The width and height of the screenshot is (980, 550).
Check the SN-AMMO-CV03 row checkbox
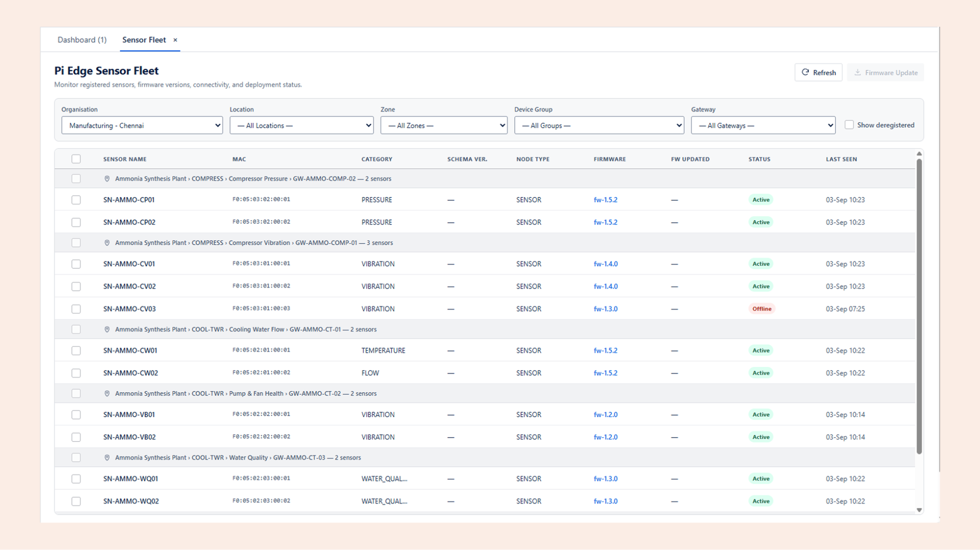pos(76,309)
